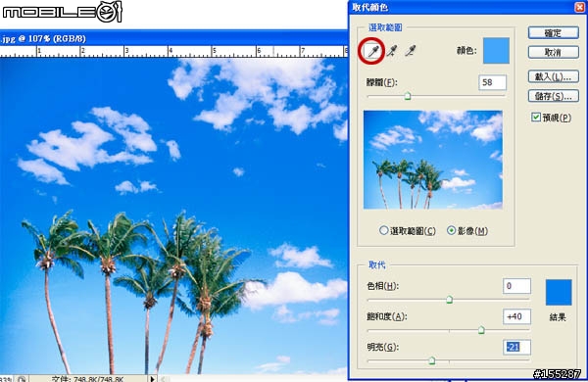The height and width of the screenshot is (382, 588).
Task: Click the status bar arrow next to file size
Action: (x=152, y=379)
